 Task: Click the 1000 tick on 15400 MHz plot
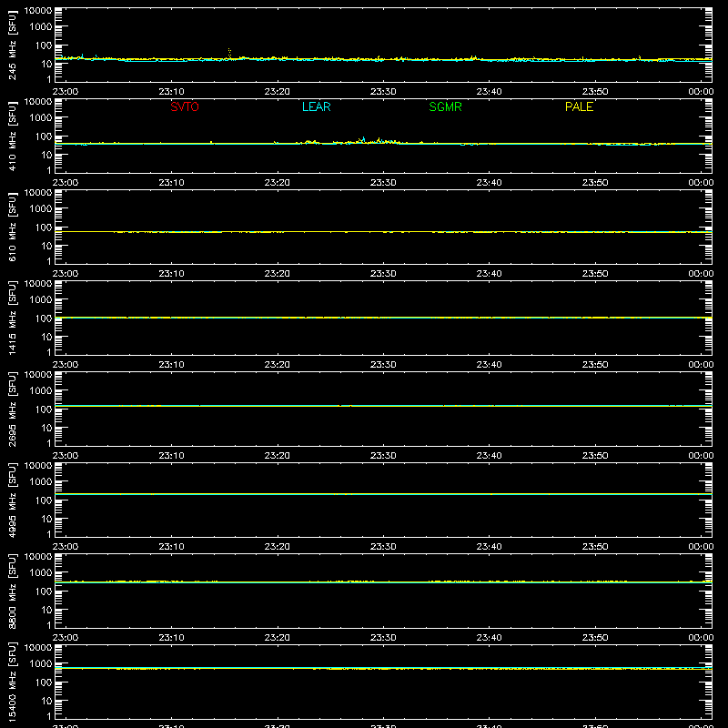coord(41,664)
